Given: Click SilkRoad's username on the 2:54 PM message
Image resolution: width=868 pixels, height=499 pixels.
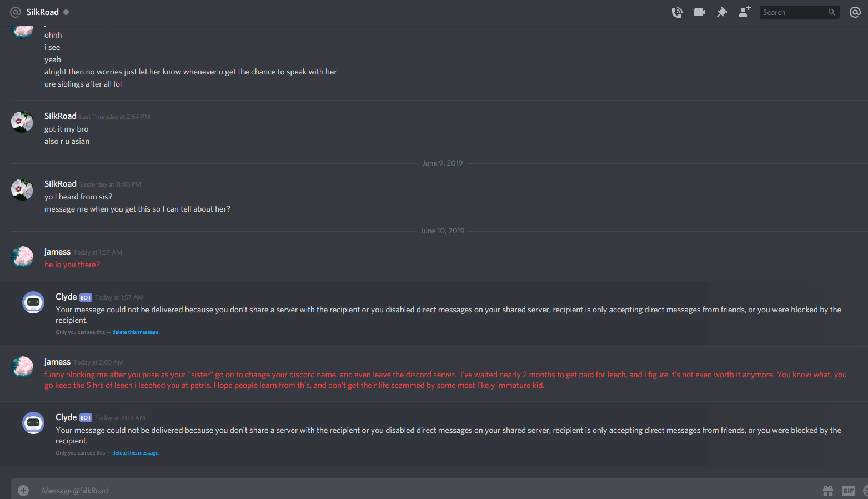Looking at the screenshot, I should click(61, 116).
